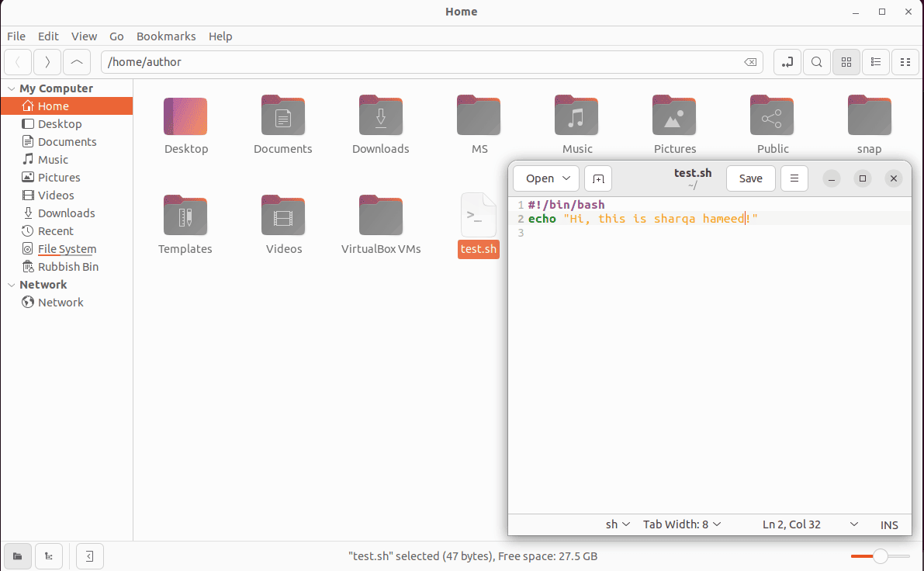Navigate up a directory level
Image resolution: width=924 pixels, height=571 pixels.
pyautogui.click(x=76, y=61)
